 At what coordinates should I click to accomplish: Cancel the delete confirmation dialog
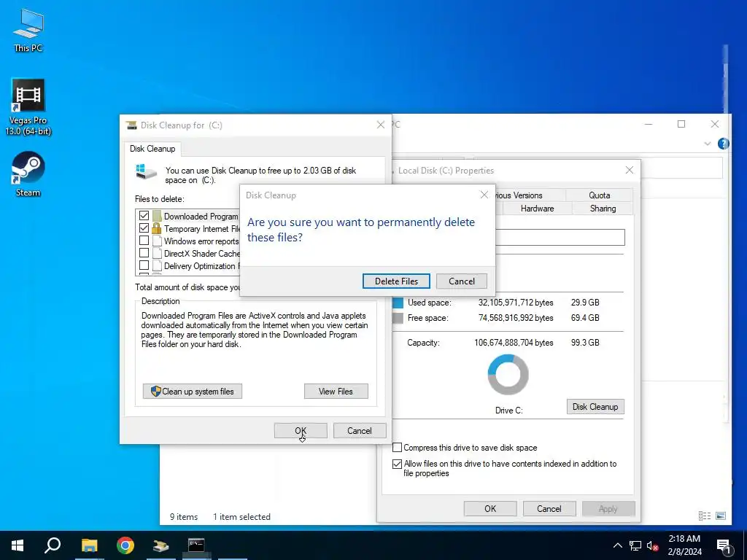462,281
